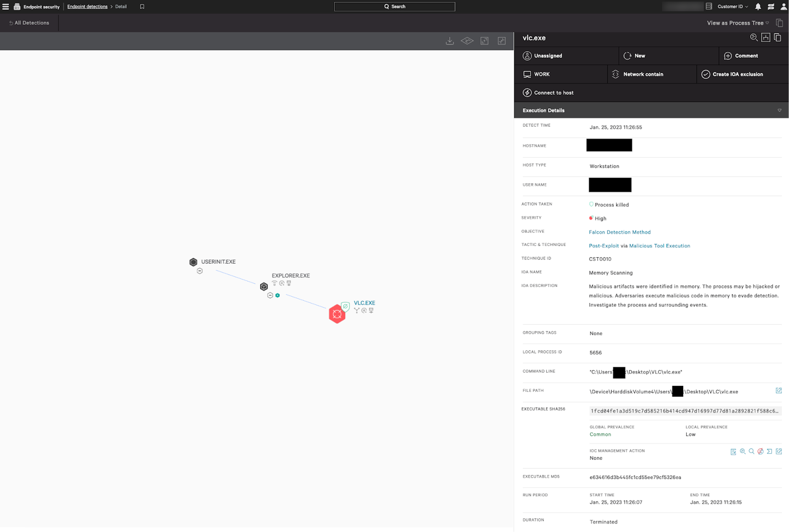Image resolution: width=789 pixels, height=532 pixels.
Task: Open the Endpoint detections breadcrumb
Action: point(87,6)
